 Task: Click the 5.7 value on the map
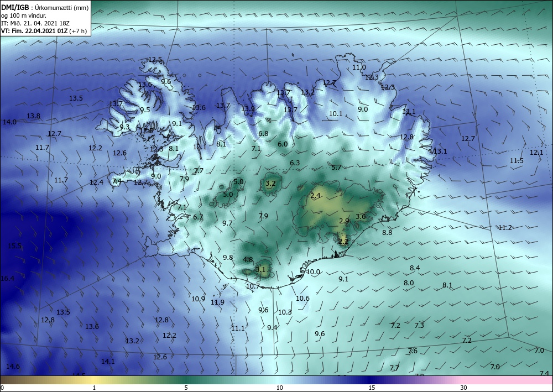click(336, 168)
